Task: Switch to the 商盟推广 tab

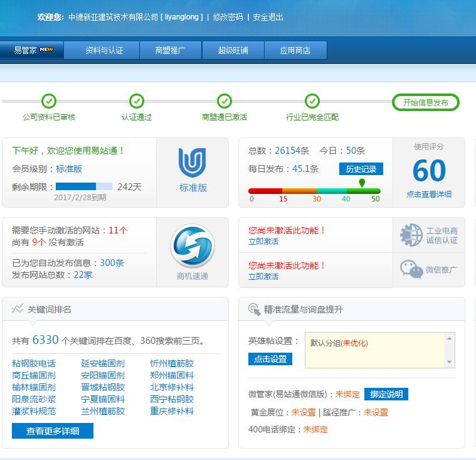Action: pos(171,50)
